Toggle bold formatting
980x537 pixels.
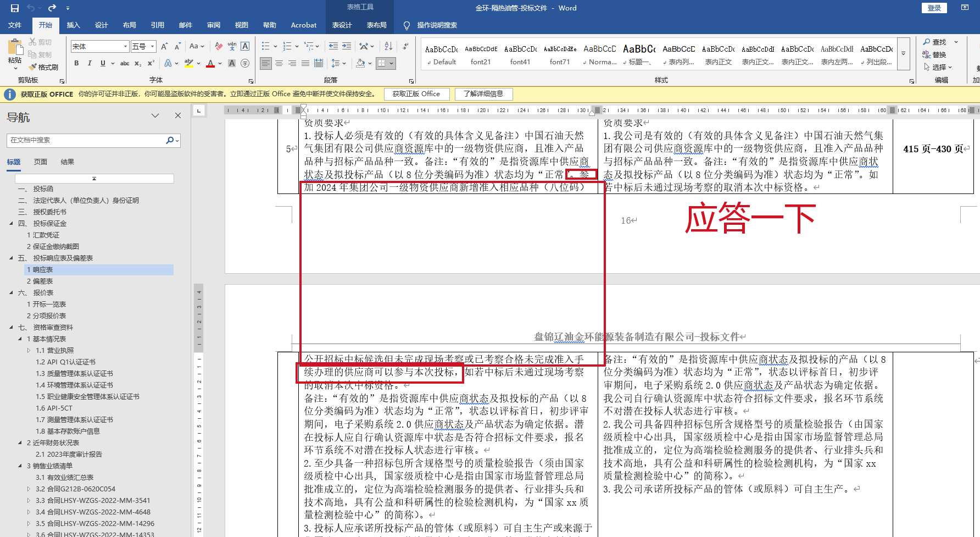[x=76, y=63]
